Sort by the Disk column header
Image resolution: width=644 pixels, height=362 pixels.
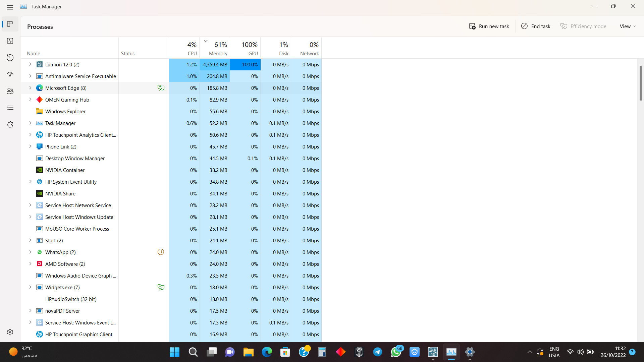[x=276, y=48]
